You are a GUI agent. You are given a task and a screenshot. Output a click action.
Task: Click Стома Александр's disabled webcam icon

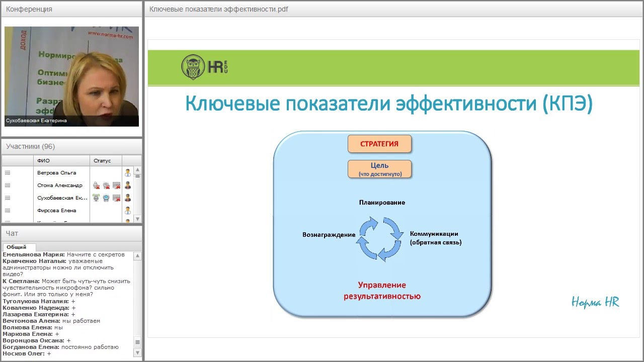(x=106, y=186)
